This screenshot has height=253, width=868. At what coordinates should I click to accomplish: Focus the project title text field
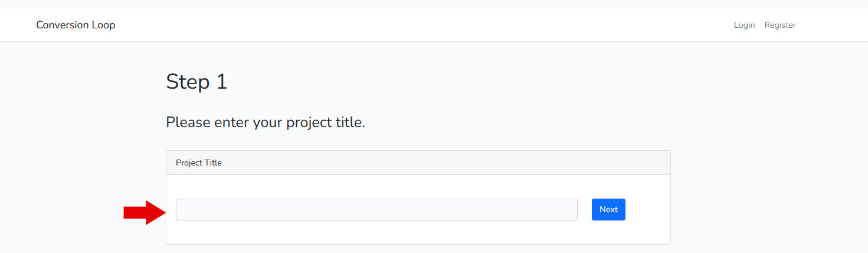tap(376, 210)
